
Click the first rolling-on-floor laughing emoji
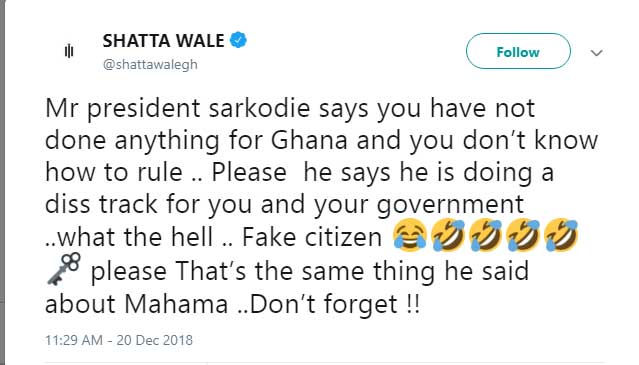tap(448, 235)
